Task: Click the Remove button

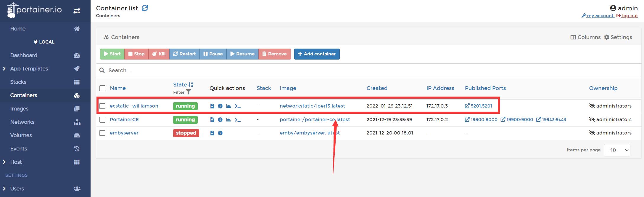Action: (275, 54)
